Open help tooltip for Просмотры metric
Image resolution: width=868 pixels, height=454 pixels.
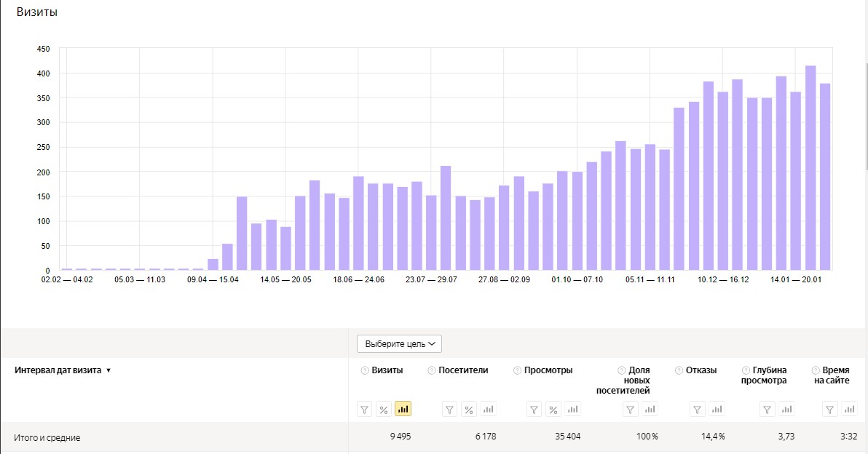point(518,370)
